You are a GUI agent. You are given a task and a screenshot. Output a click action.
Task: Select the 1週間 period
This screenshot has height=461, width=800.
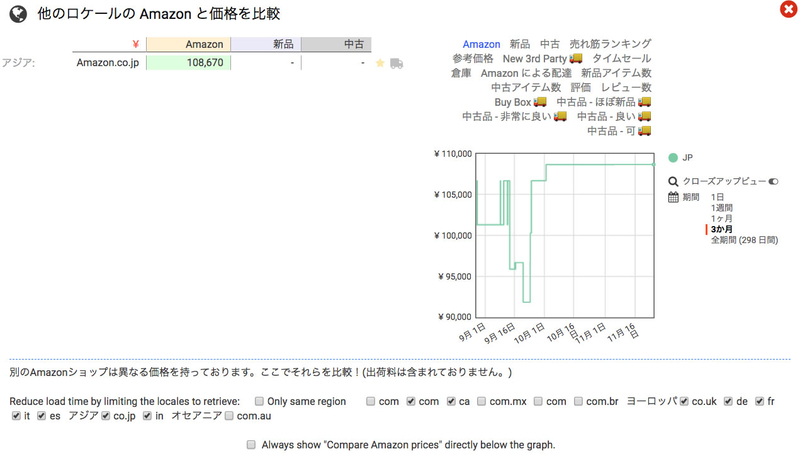click(722, 208)
